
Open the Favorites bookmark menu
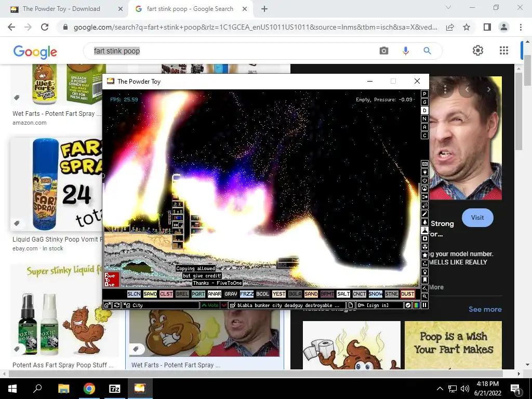[424, 280]
